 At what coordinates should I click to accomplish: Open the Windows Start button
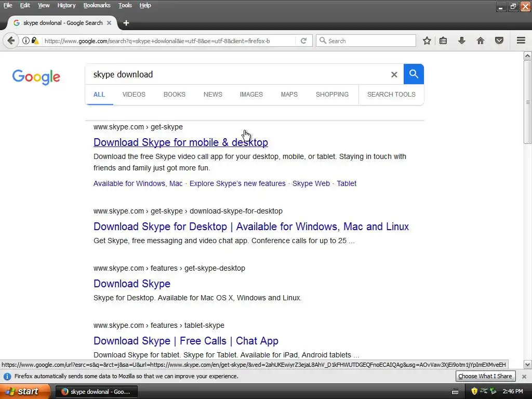pyautogui.click(x=25, y=391)
